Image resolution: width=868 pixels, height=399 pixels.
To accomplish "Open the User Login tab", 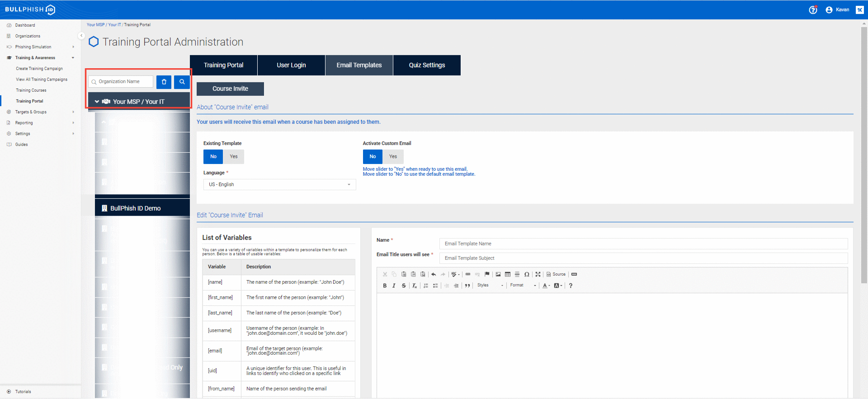I will (291, 65).
